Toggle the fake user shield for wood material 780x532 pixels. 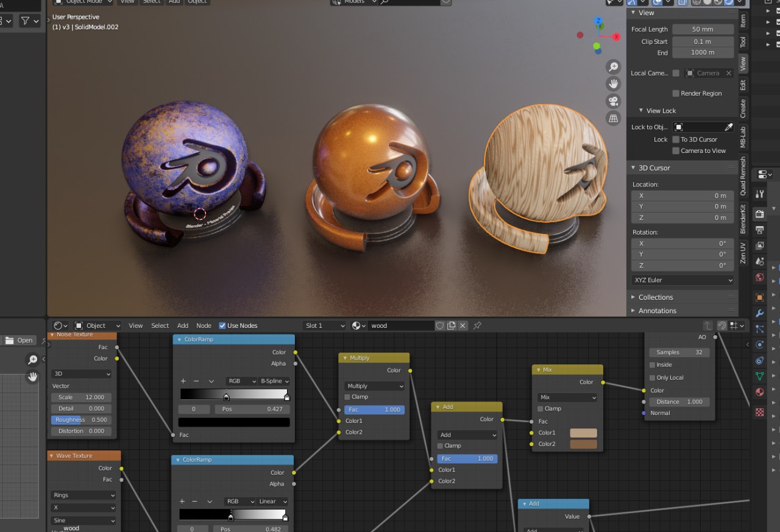coord(440,325)
